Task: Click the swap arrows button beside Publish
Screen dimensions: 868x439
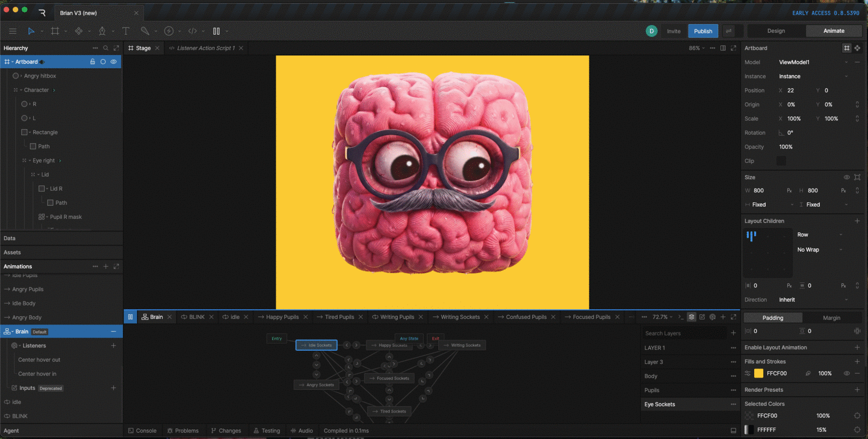Action: [729, 31]
